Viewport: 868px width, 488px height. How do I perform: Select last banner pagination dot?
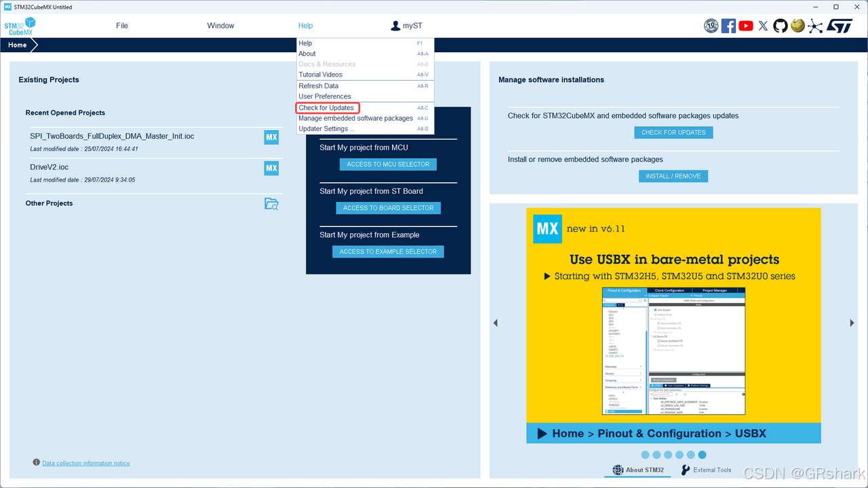pos(702,455)
